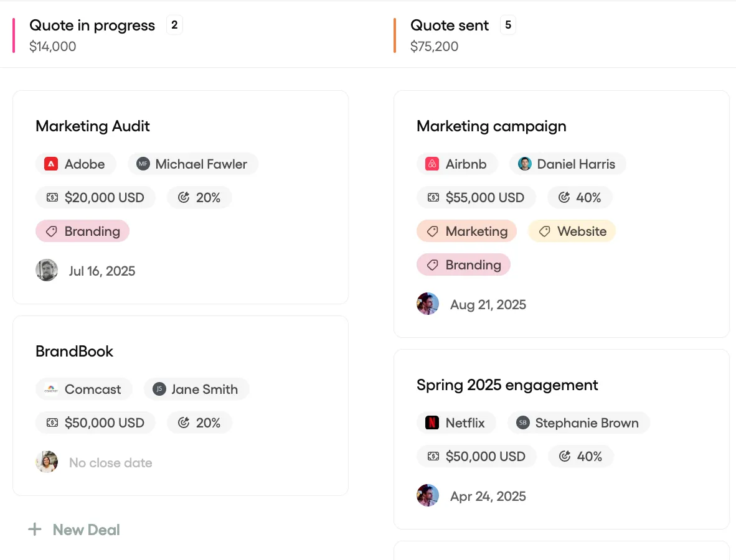Image resolution: width=736 pixels, height=560 pixels.
Task: Click owner avatar beside Aug 21, 2025
Action: [x=428, y=304]
